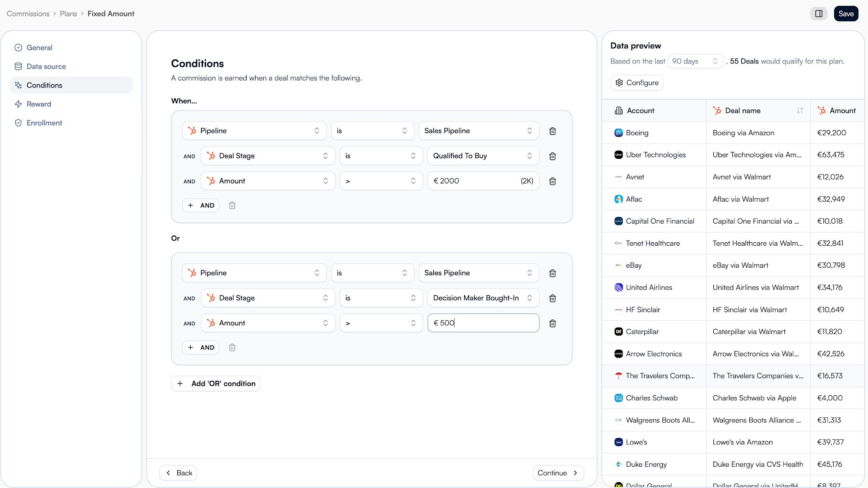Click the Save button
This screenshot has height=488, width=868.
[846, 14]
